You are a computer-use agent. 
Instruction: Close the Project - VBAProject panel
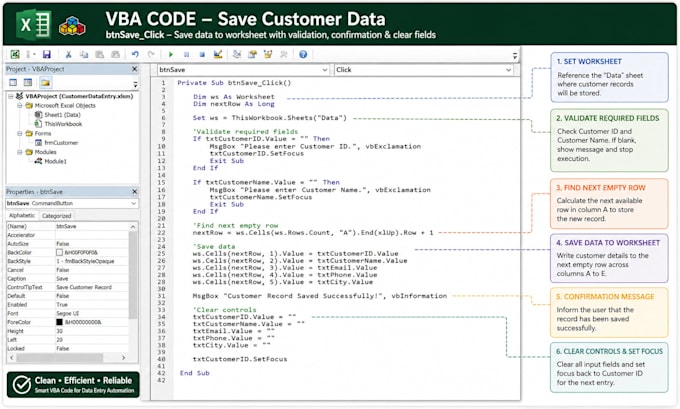[134, 69]
